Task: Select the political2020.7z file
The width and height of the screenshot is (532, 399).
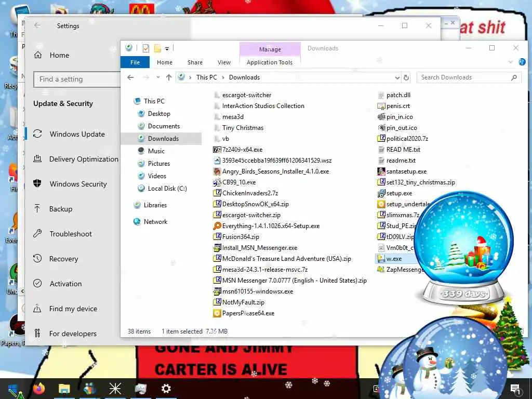Action: pyautogui.click(x=407, y=139)
